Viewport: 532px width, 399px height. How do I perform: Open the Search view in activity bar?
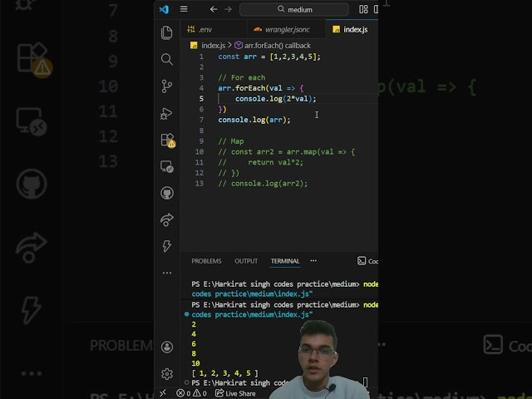click(x=166, y=59)
